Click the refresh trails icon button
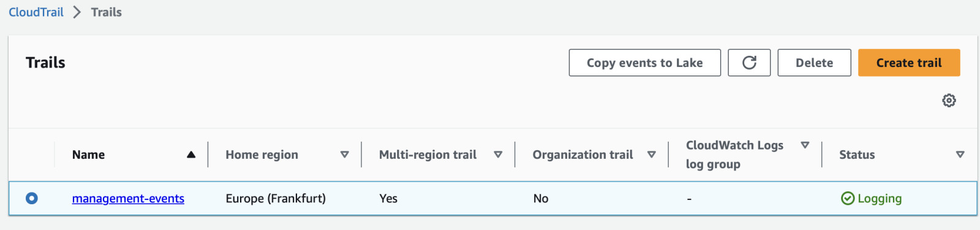This screenshot has width=980, height=230. click(749, 63)
